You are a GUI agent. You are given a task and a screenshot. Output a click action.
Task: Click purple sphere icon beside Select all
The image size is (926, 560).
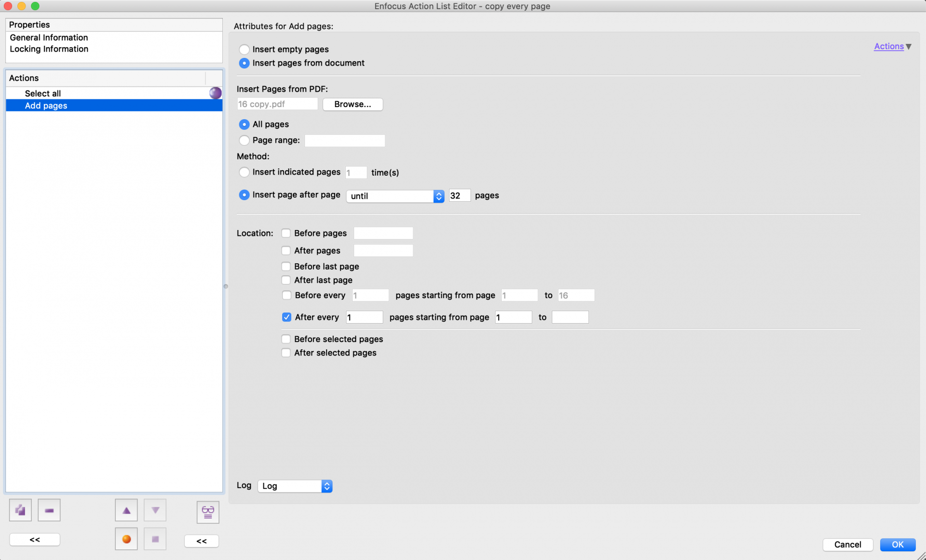click(x=215, y=93)
